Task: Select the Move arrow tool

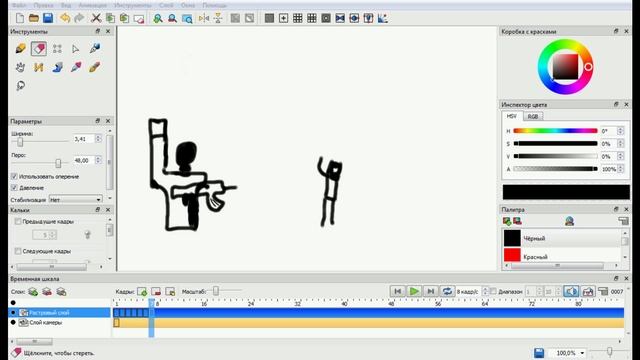Action: pyautogui.click(x=76, y=49)
